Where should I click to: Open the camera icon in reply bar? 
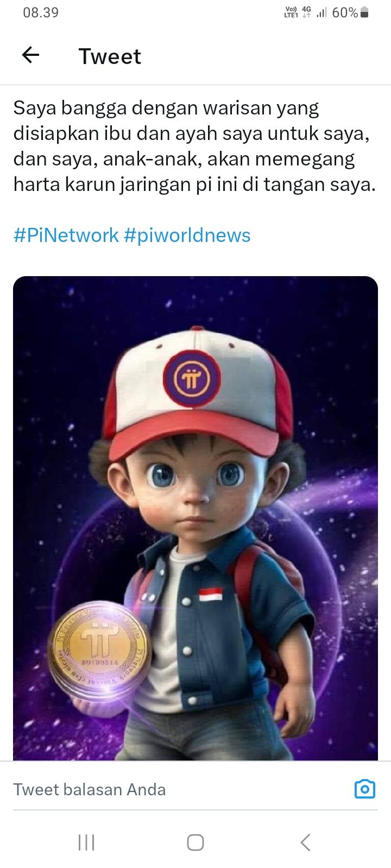tap(365, 789)
